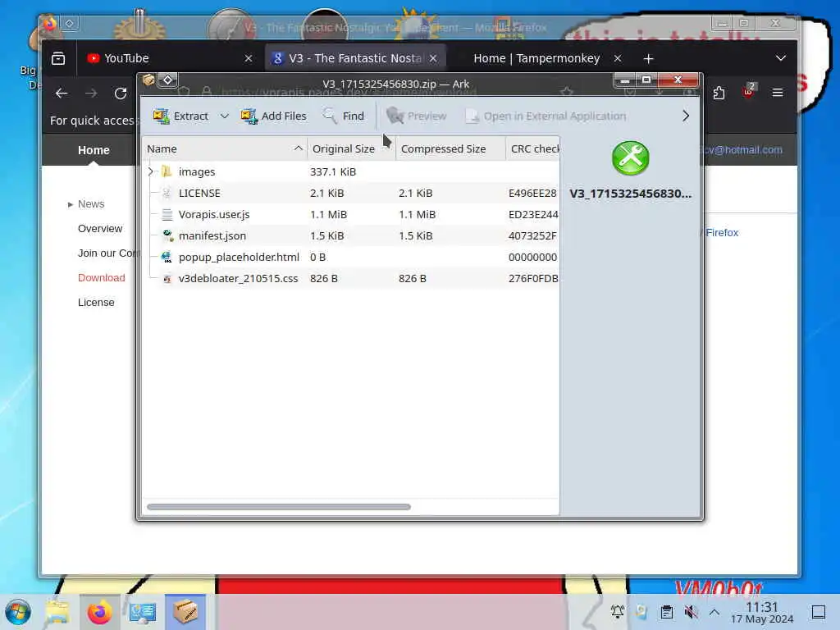Open the Download sidebar link

click(x=101, y=278)
